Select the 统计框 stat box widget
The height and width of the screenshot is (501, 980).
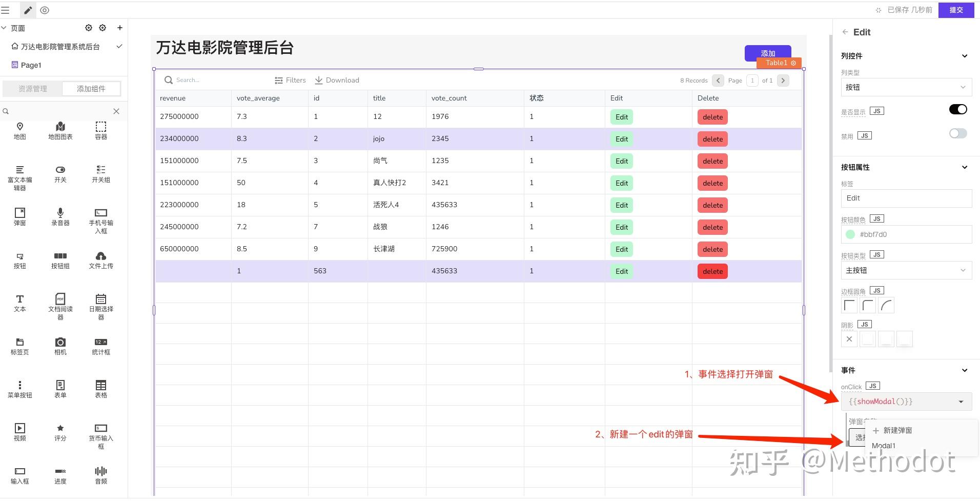click(x=101, y=347)
